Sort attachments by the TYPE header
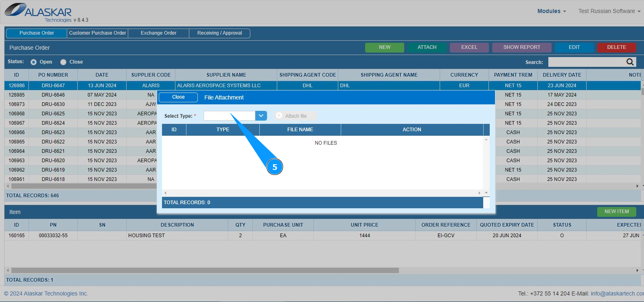The image size is (644, 302). click(223, 130)
